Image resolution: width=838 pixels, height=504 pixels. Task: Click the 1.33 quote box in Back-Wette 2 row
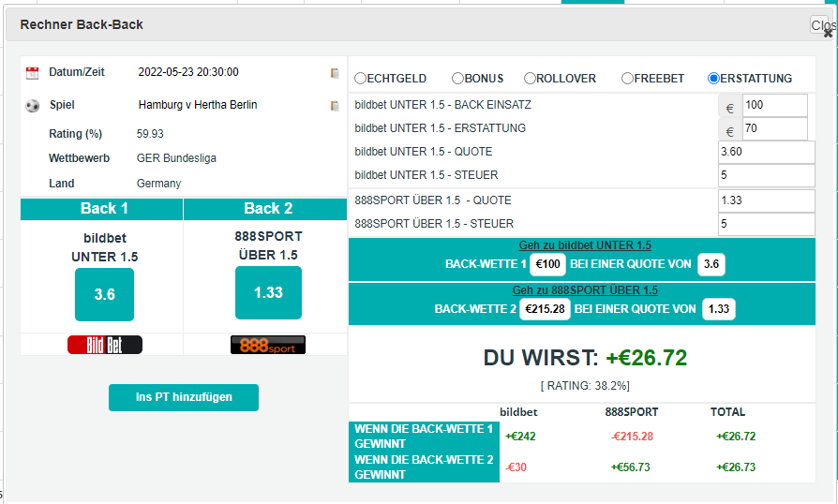coord(718,309)
